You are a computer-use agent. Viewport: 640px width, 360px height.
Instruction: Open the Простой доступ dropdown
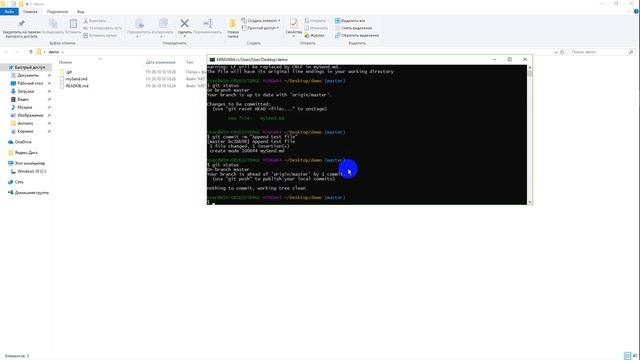(260, 28)
